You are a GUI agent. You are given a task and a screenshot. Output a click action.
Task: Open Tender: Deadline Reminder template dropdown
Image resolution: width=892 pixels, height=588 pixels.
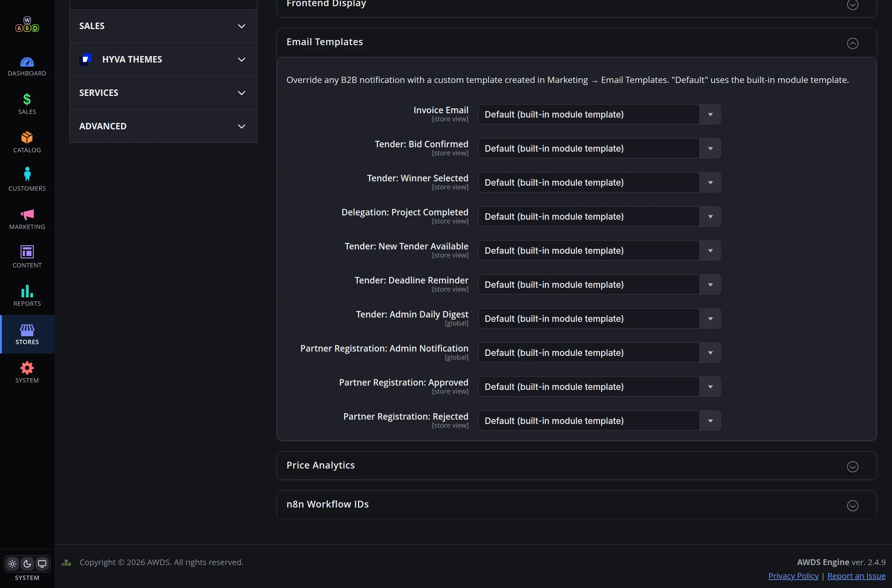599,285
